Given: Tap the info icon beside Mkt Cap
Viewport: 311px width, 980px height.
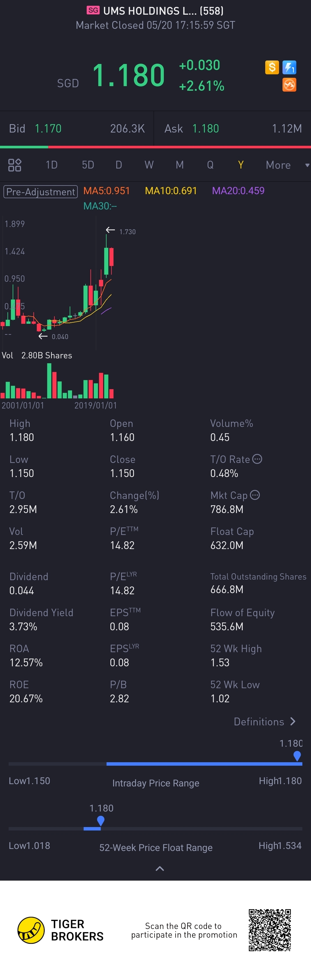Looking at the screenshot, I should pos(255,495).
